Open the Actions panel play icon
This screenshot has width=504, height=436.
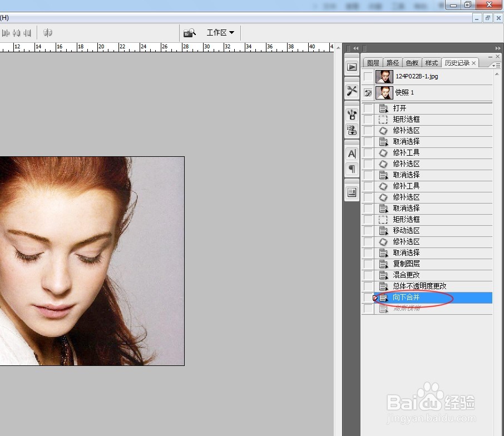click(352, 67)
